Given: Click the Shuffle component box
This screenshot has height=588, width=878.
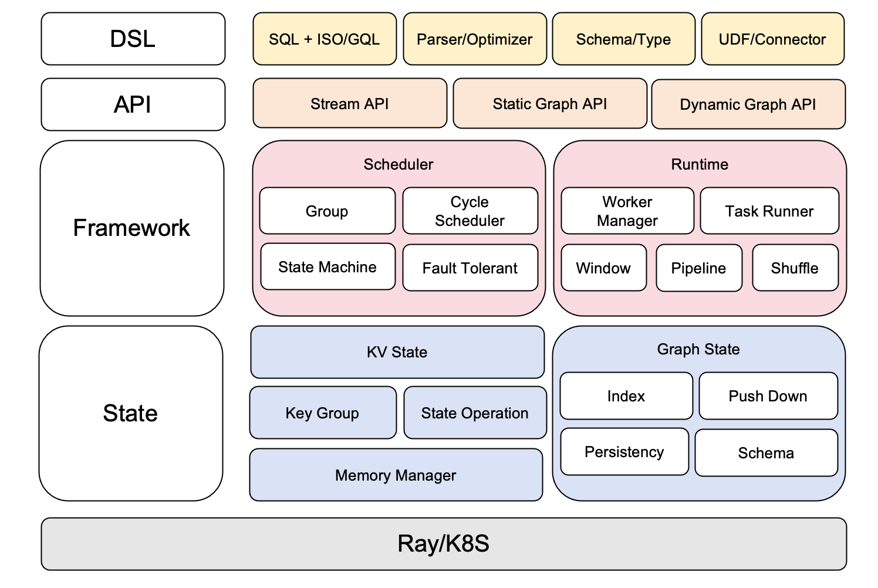Looking at the screenshot, I should click(x=795, y=268).
